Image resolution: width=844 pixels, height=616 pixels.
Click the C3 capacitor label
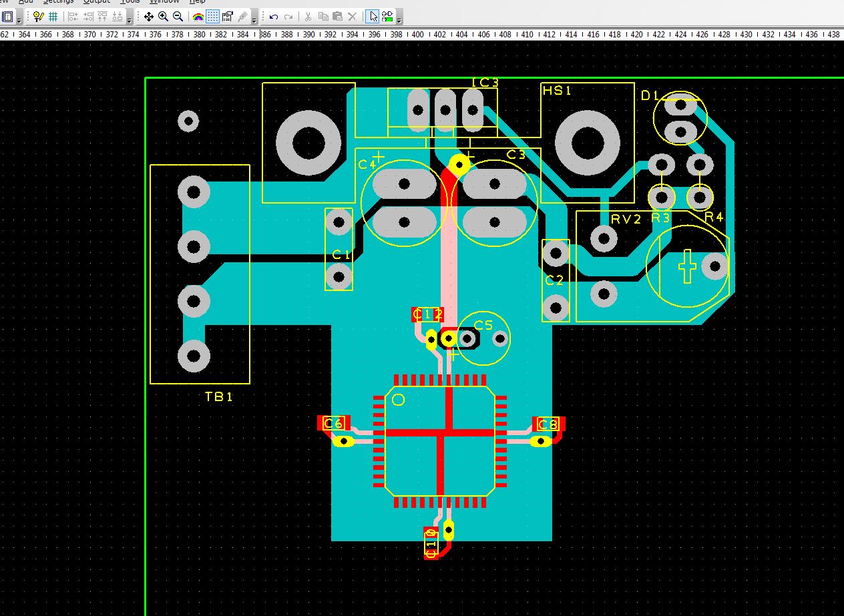tap(515, 155)
